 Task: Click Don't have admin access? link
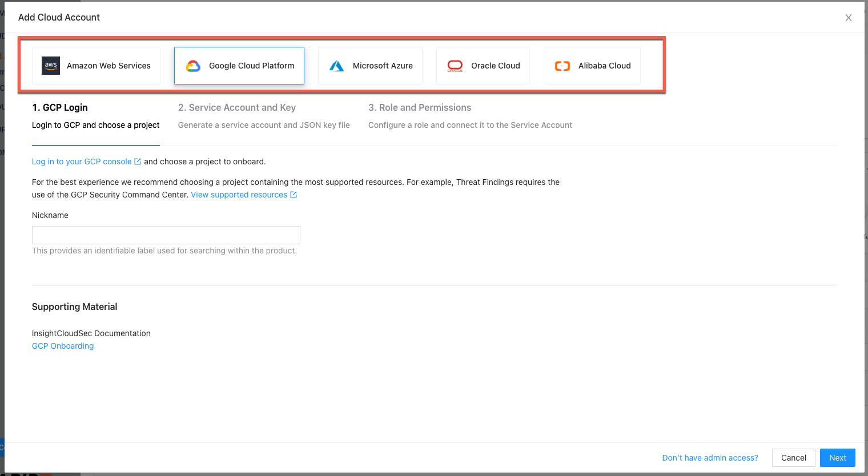(710, 458)
